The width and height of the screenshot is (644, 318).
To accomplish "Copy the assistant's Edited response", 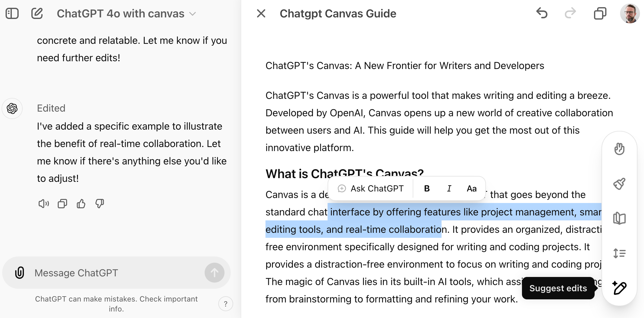I will 62,204.
